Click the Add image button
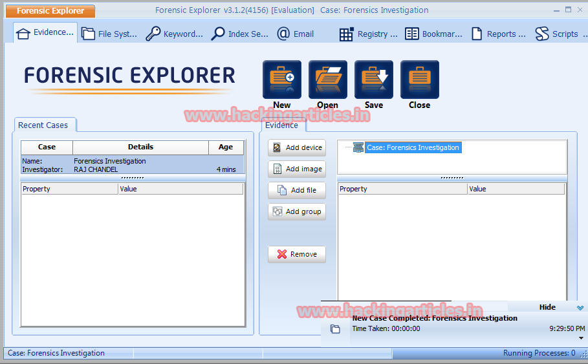The width and height of the screenshot is (588, 364). [297, 169]
